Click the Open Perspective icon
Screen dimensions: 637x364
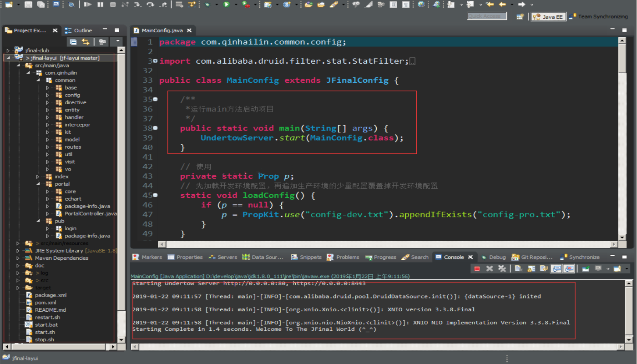[520, 16]
